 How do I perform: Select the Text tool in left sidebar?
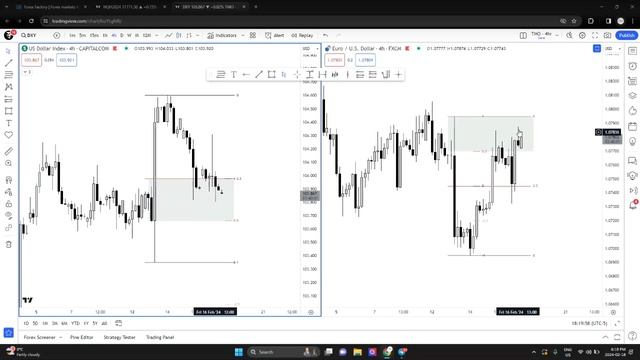[9, 123]
